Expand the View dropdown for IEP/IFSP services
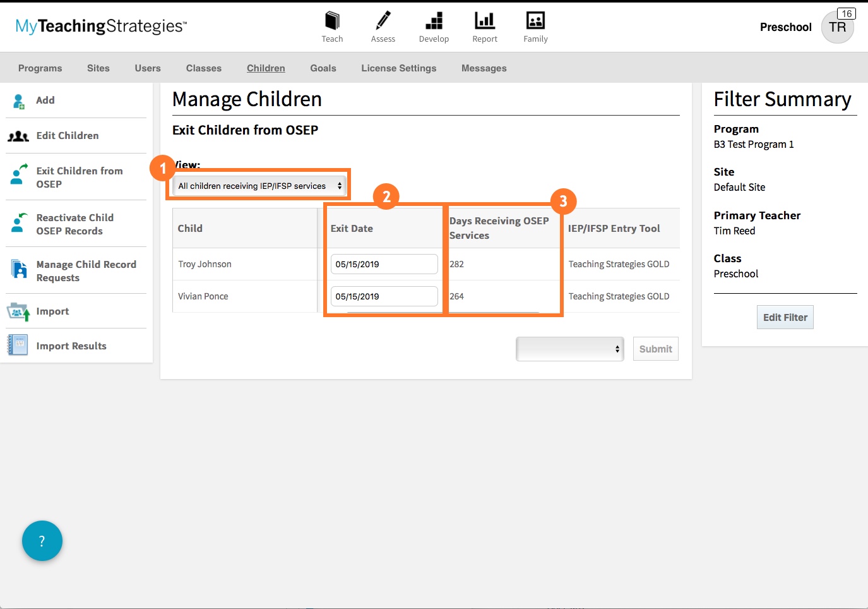Image resolution: width=868 pixels, height=609 pixels. point(259,186)
